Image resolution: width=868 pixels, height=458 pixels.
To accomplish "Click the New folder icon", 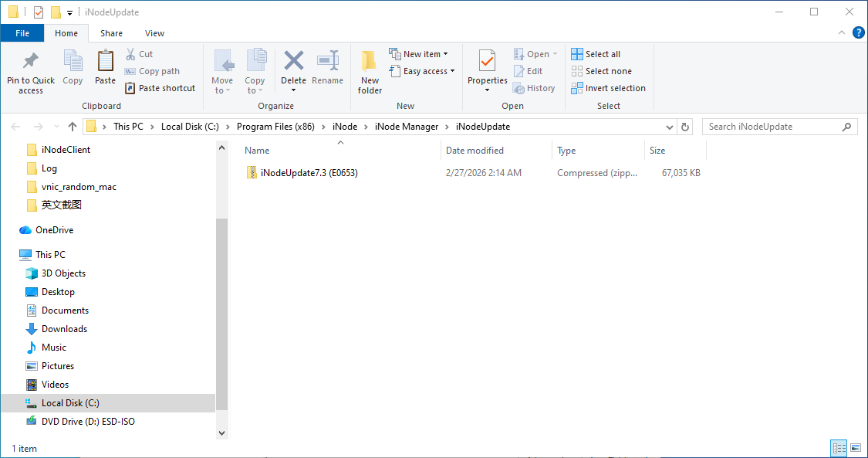I will 370,62.
